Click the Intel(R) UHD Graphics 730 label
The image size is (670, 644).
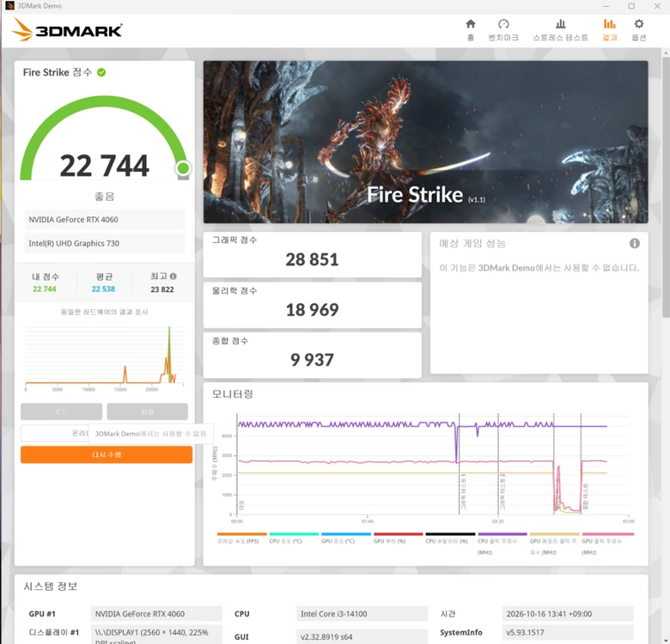[104, 243]
